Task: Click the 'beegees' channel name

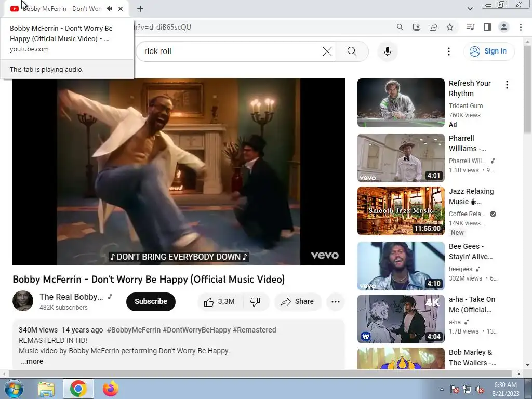Action: (460, 269)
